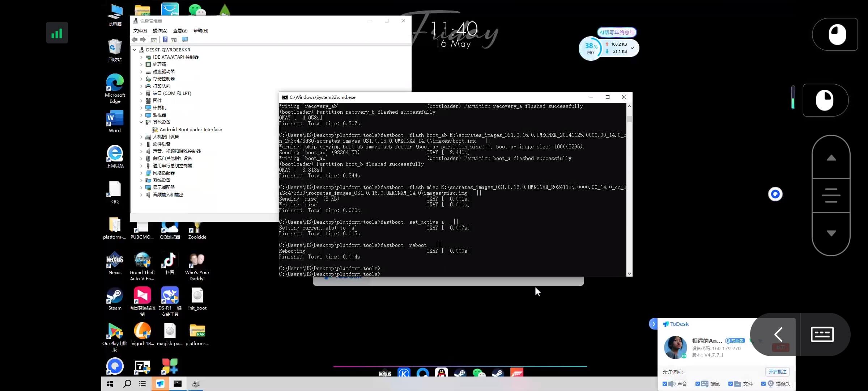Select Android Bootloader Interface device
The height and width of the screenshot is (391, 868).
pyautogui.click(x=191, y=130)
